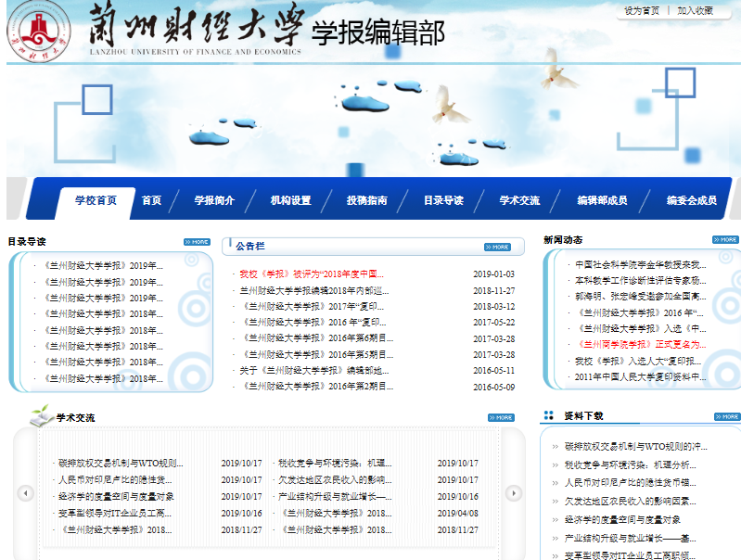This screenshot has height=560, width=741.
Task: Open MORE button beside 学术交流
Action: tap(500, 417)
